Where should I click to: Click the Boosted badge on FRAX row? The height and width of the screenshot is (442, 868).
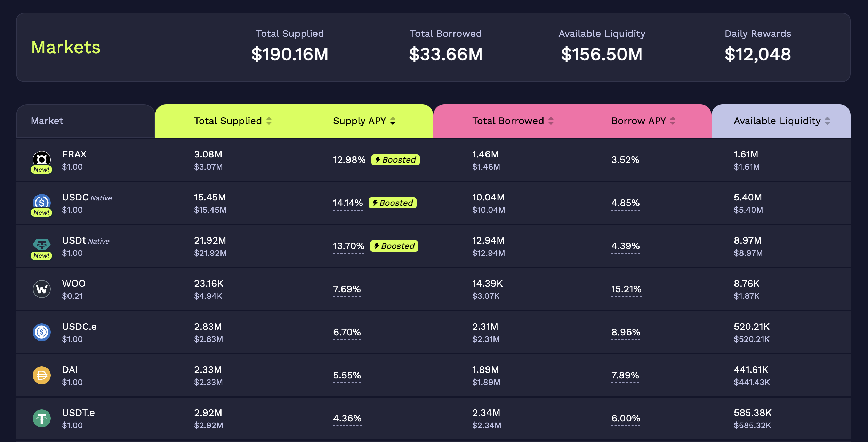[395, 160]
